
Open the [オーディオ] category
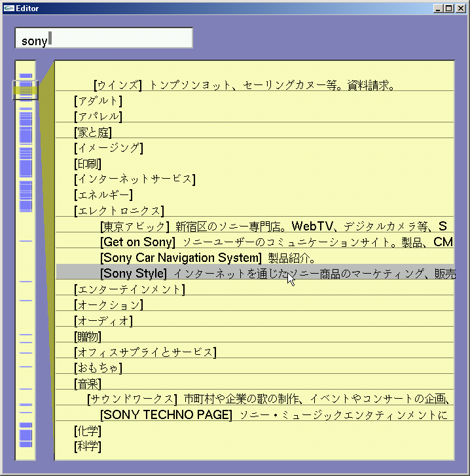(103, 321)
